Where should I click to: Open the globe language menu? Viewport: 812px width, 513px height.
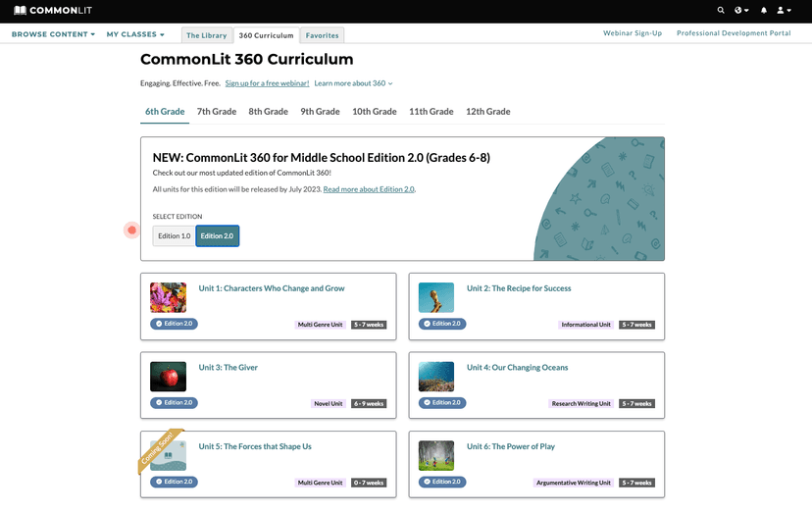tap(741, 11)
